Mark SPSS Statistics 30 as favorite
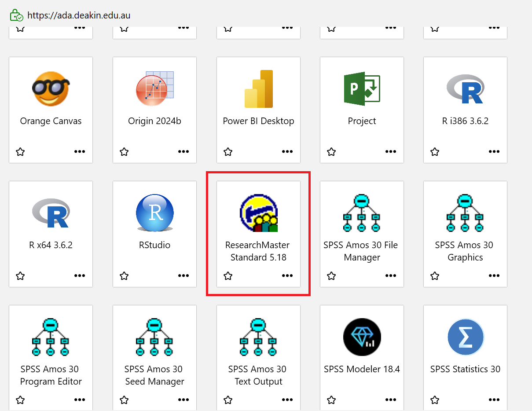The height and width of the screenshot is (411, 532). click(x=434, y=400)
